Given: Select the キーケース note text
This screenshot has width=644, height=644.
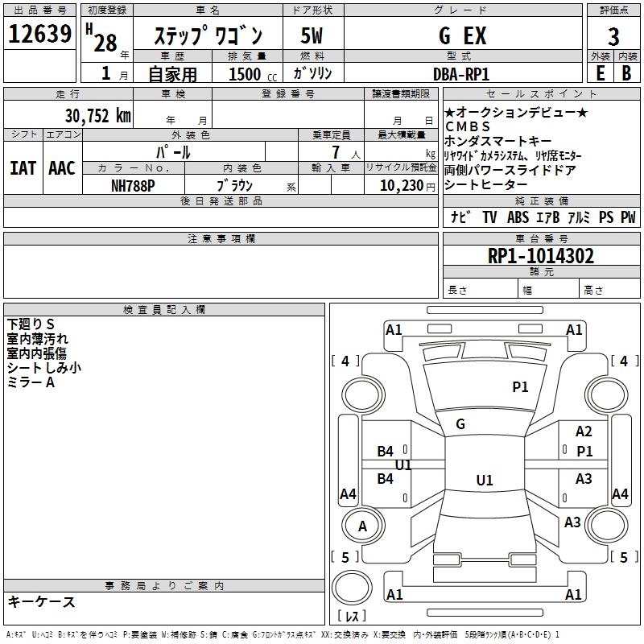Looking at the screenshot, I should pos(42,602).
